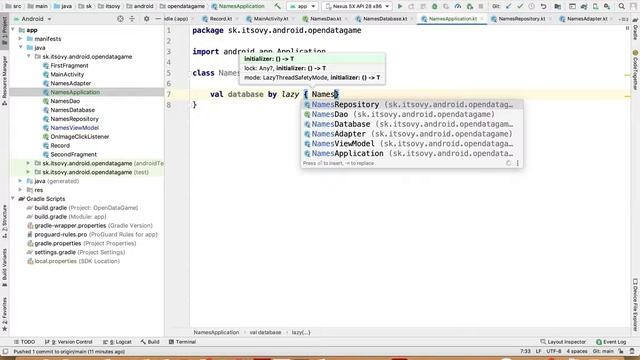This screenshot has height=360, width=640.
Task: Open the Terminal tool window
Action: [182, 342]
